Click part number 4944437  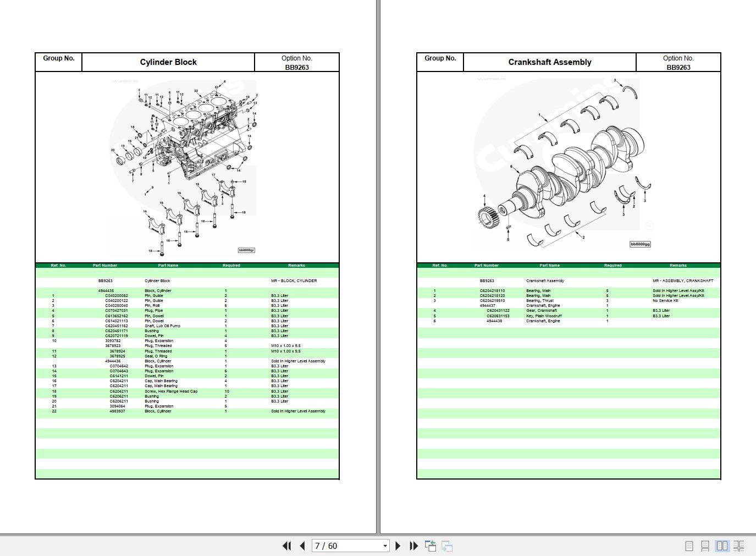(x=488, y=306)
